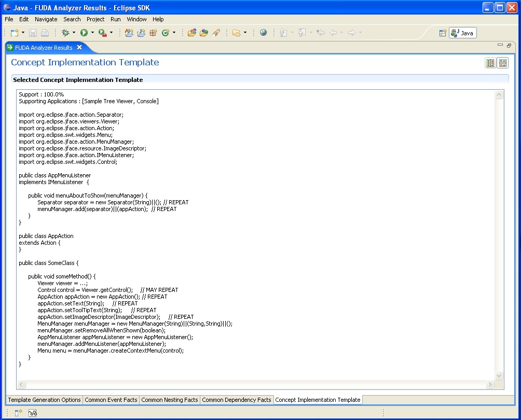Image resolution: width=521 pixels, height=420 pixels.
Task: Select the Java perspective button
Action: tap(462, 33)
